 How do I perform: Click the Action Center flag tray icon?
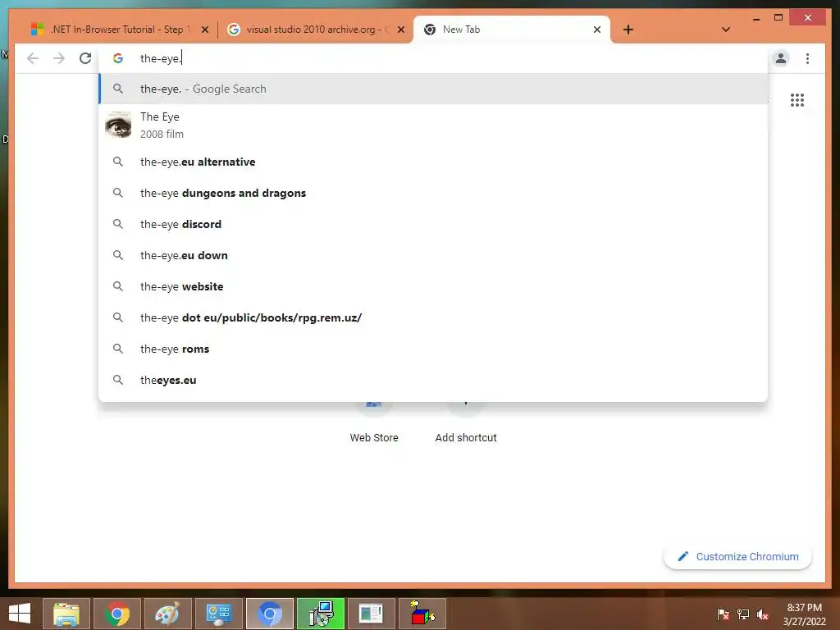click(724, 614)
